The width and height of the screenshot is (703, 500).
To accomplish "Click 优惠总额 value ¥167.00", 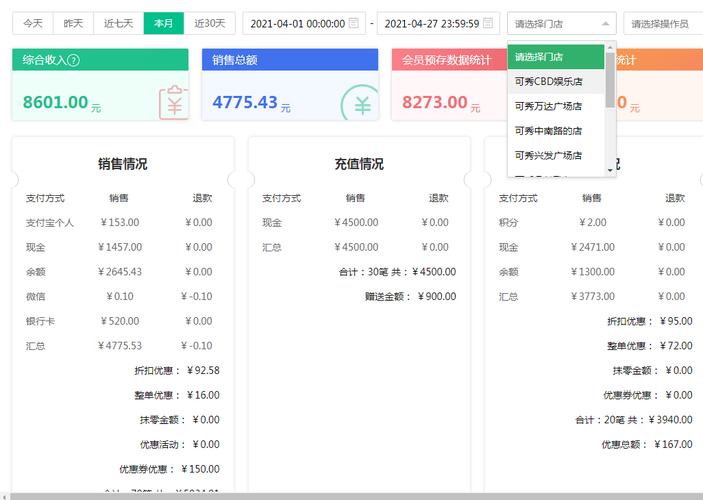I will click(x=674, y=444).
